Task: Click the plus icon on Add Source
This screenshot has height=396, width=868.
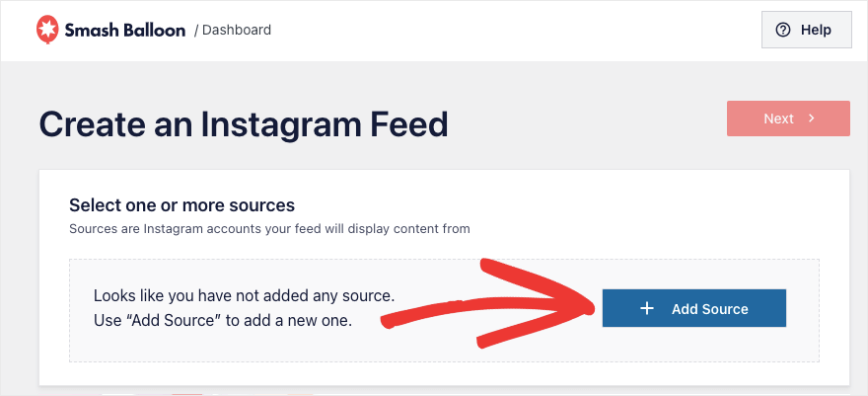Action: (647, 308)
